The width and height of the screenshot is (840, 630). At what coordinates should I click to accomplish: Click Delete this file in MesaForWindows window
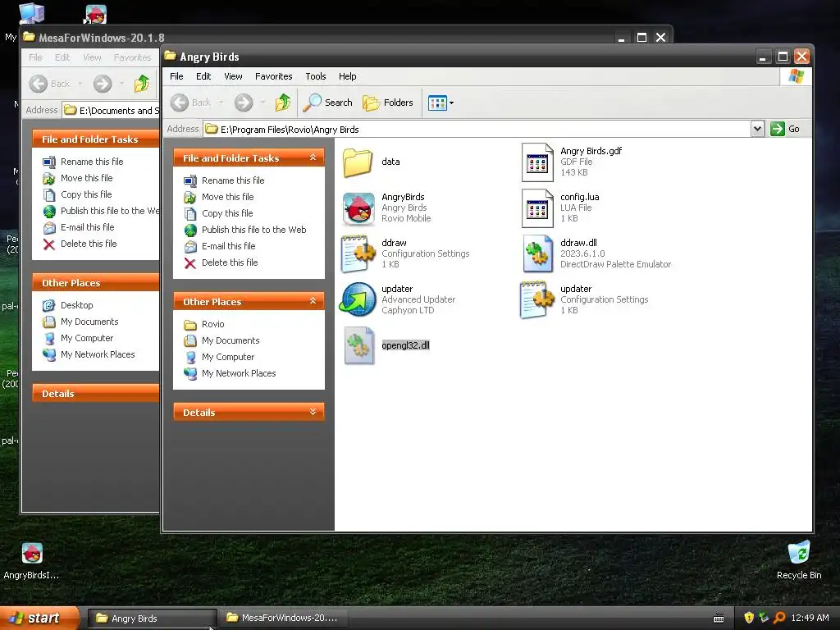89,244
